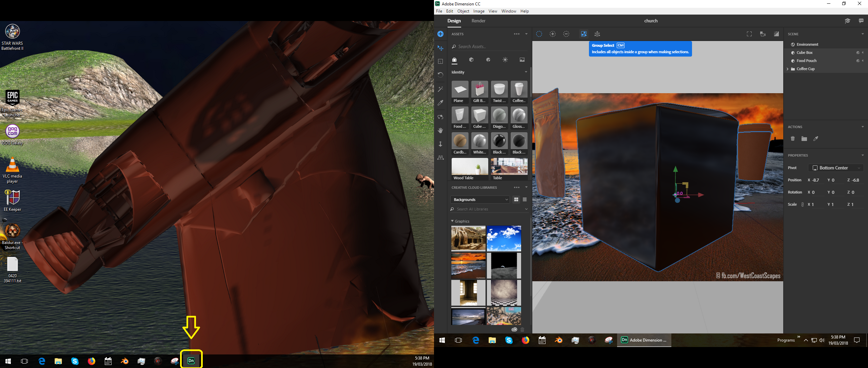Select the Select and Rotate tool
The width and height of the screenshot is (868, 368).
pos(440,75)
